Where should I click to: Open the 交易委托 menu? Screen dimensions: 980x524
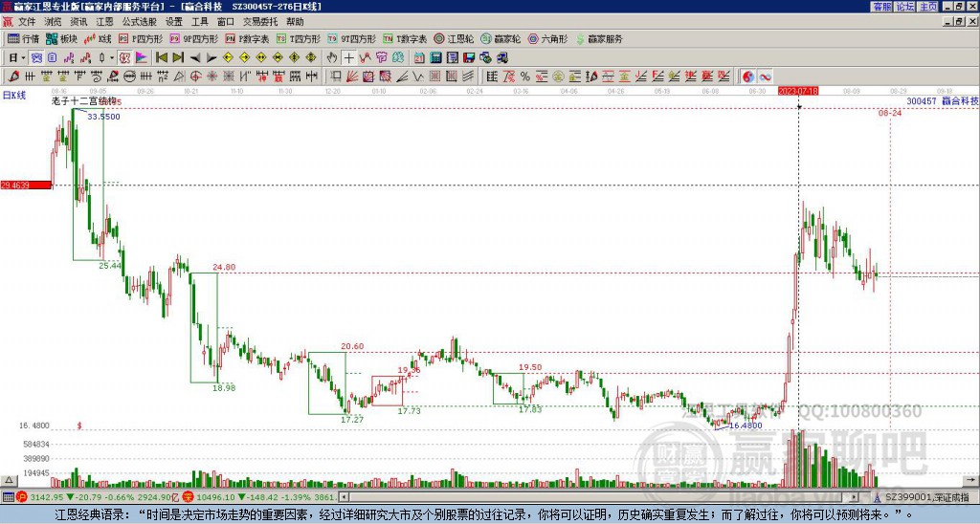pos(260,22)
